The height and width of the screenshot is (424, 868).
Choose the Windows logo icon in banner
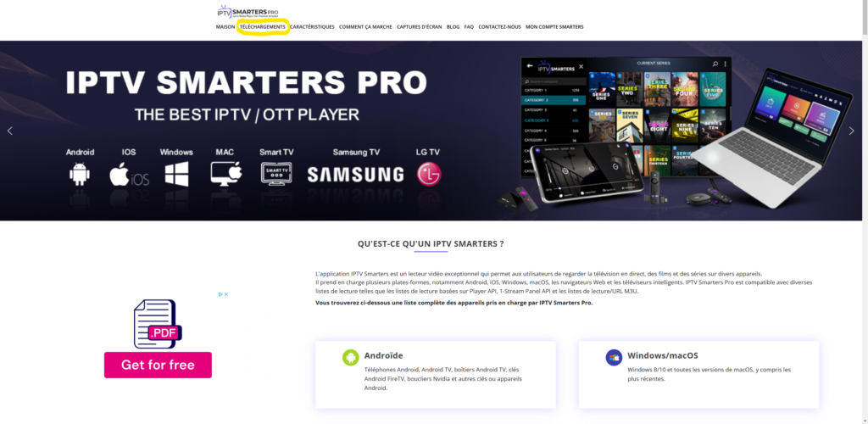(176, 174)
